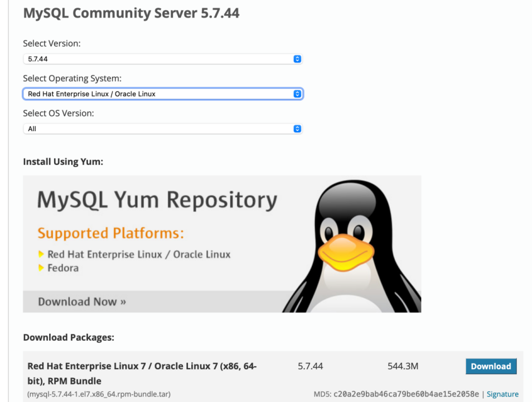532x402 pixels.
Task: Click the 544.3M file size text
Action: (x=403, y=366)
